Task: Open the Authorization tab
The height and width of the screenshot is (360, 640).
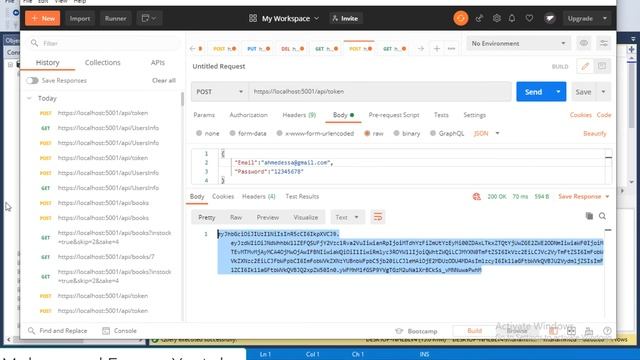Action: point(249,115)
